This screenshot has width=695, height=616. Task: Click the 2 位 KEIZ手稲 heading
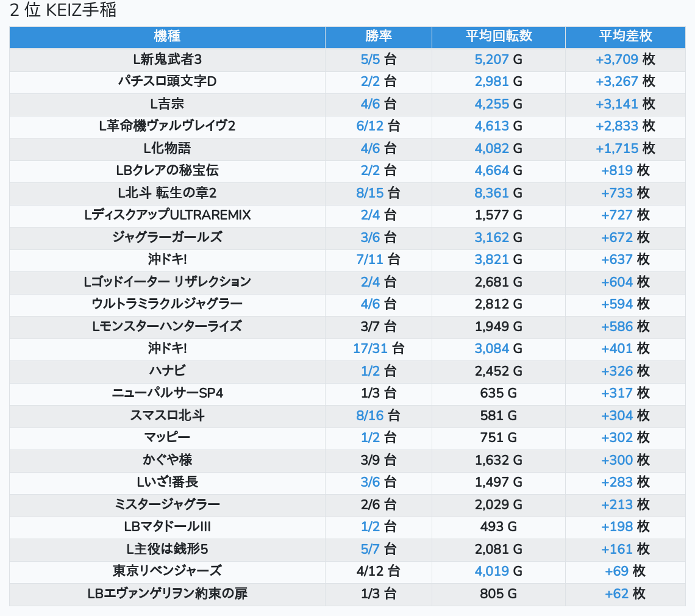pyautogui.click(x=63, y=10)
